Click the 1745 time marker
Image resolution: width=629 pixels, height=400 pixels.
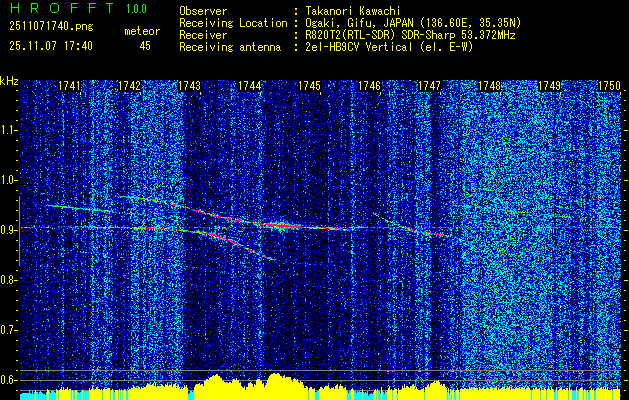pyautogui.click(x=310, y=86)
